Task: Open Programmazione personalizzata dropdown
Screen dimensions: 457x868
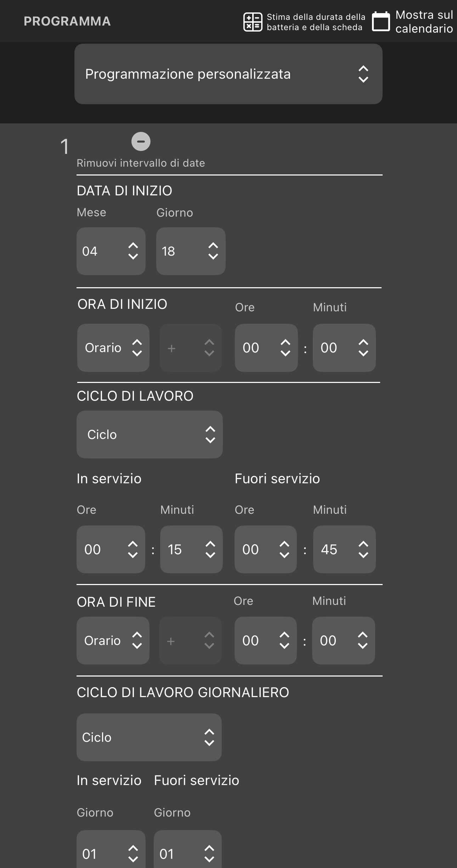Action: coord(228,74)
